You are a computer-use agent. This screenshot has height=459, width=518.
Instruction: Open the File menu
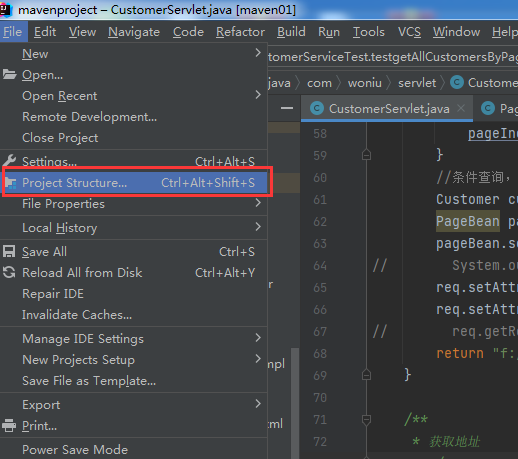[13, 32]
